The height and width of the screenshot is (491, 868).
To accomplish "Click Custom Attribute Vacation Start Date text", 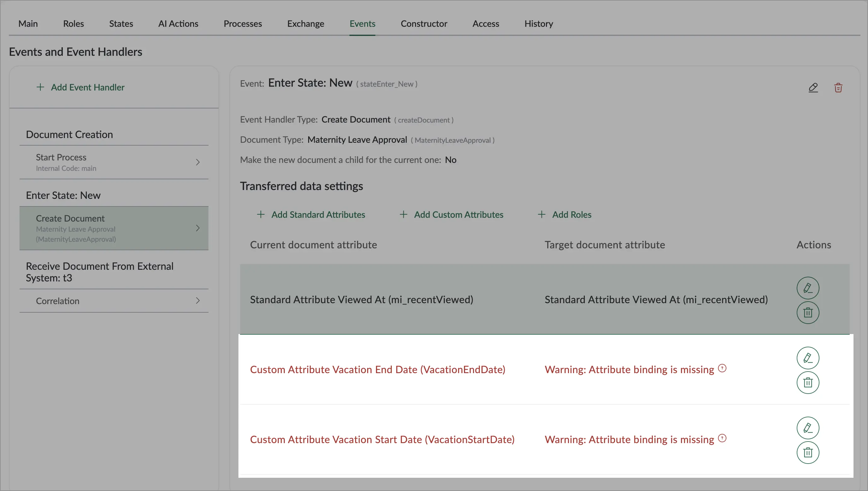I will [x=382, y=439].
